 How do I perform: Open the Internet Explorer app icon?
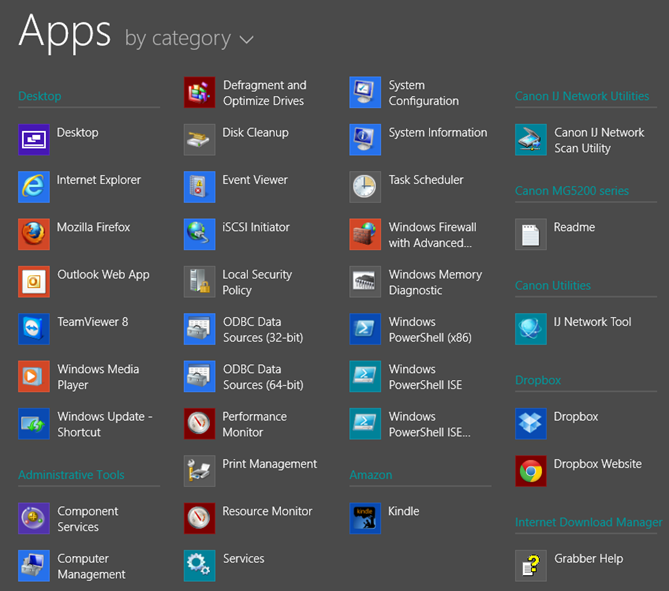(34, 187)
